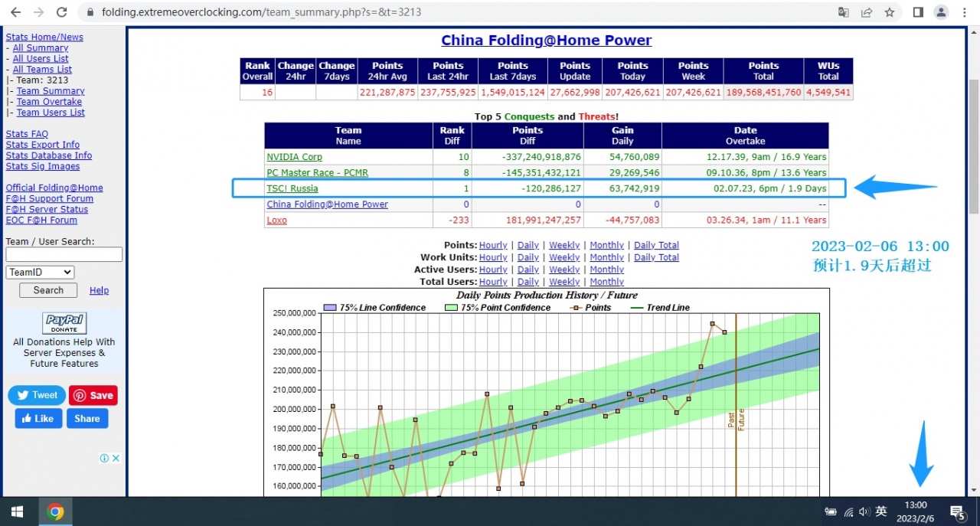Open the Points Daily Total chart link
Screen dimensions: 980x526
click(657, 245)
